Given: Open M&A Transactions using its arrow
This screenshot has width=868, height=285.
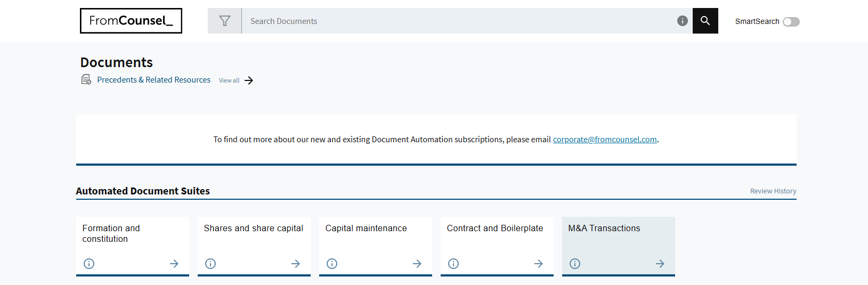Looking at the screenshot, I should coord(660,264).
